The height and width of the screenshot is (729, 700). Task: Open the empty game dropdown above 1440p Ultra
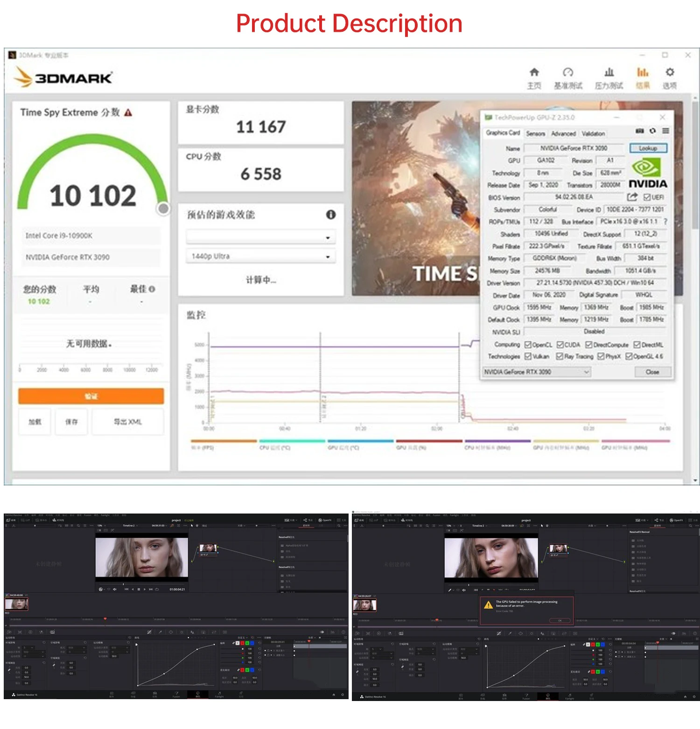pos(261,237)
